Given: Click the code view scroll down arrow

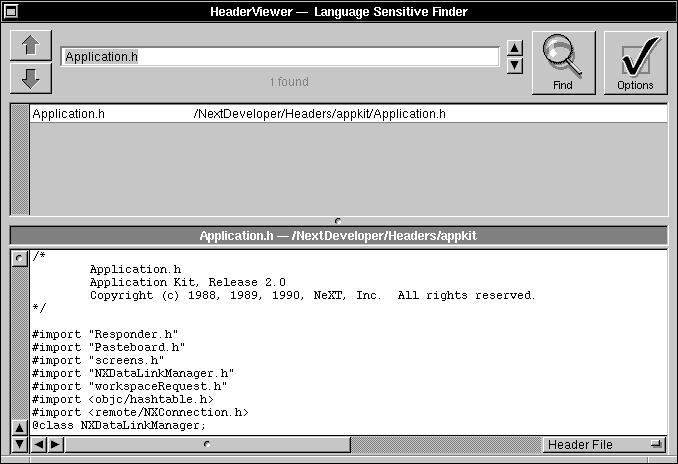Looking at the screenshot, I should [x=19, y=444].
